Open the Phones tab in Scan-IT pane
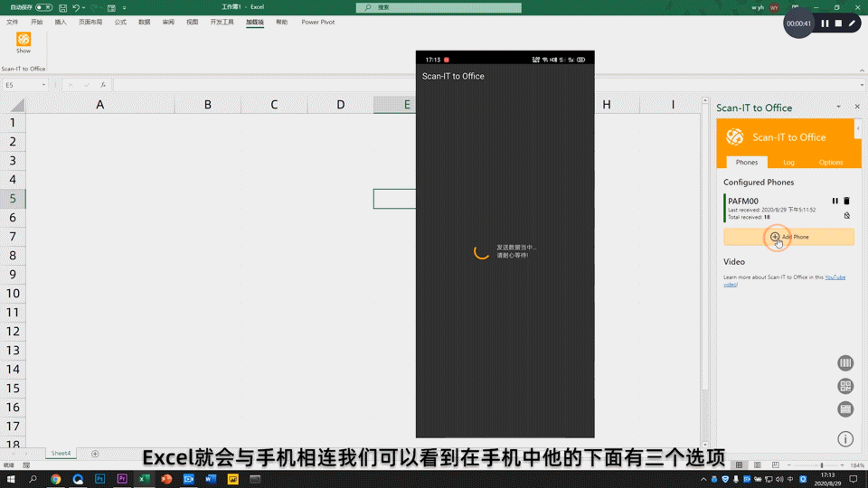The height and width of the screenshot is (488, 868). click(x=746, y=162)
